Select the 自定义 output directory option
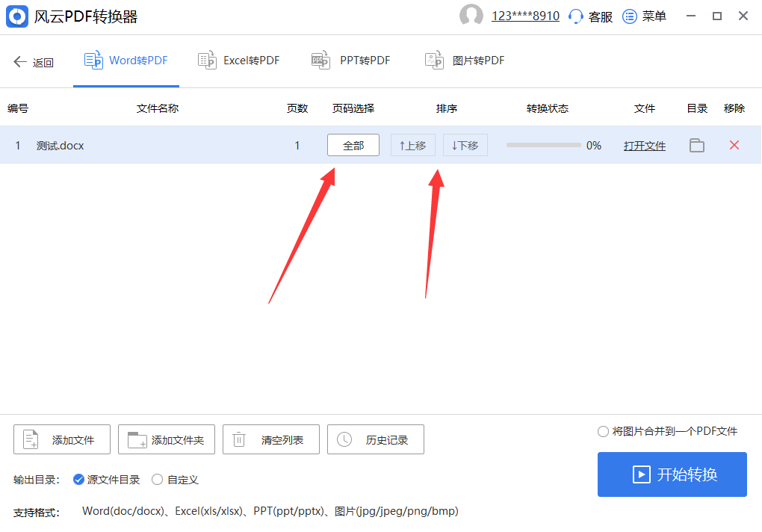The height and width of the screenshot is (532, 762). [157, 479]
